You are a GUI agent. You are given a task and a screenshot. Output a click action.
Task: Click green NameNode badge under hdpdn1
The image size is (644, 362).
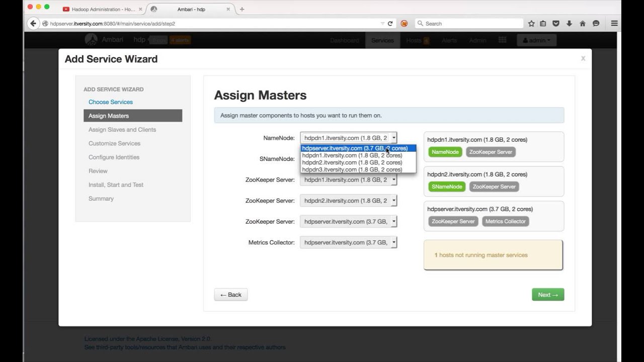[445, 152]
